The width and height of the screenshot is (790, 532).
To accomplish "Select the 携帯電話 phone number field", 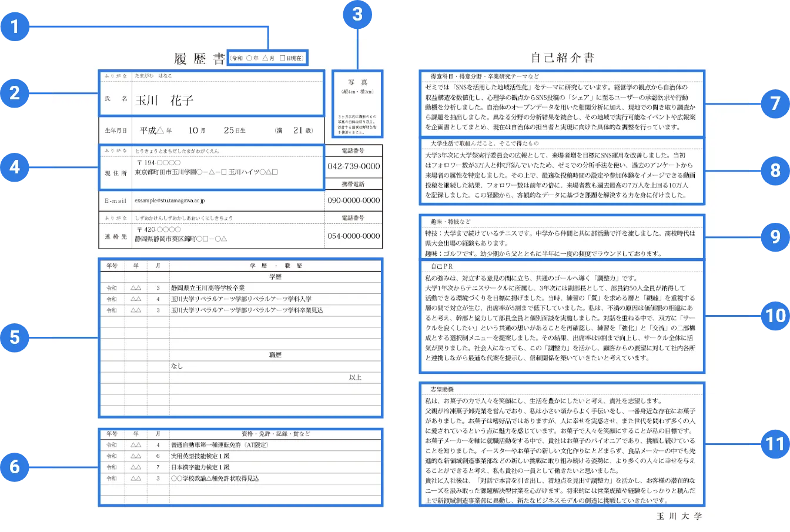I will (x=354, y=195).
